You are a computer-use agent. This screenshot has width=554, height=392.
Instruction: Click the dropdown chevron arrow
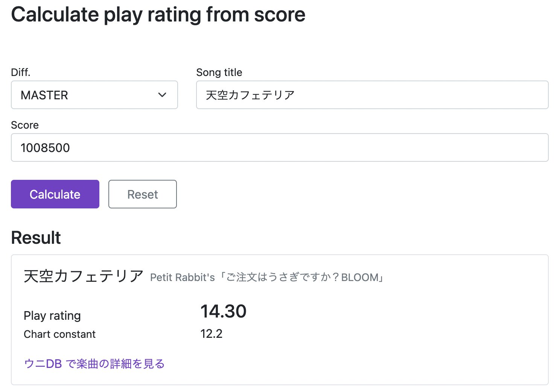[x=162, y=95]
